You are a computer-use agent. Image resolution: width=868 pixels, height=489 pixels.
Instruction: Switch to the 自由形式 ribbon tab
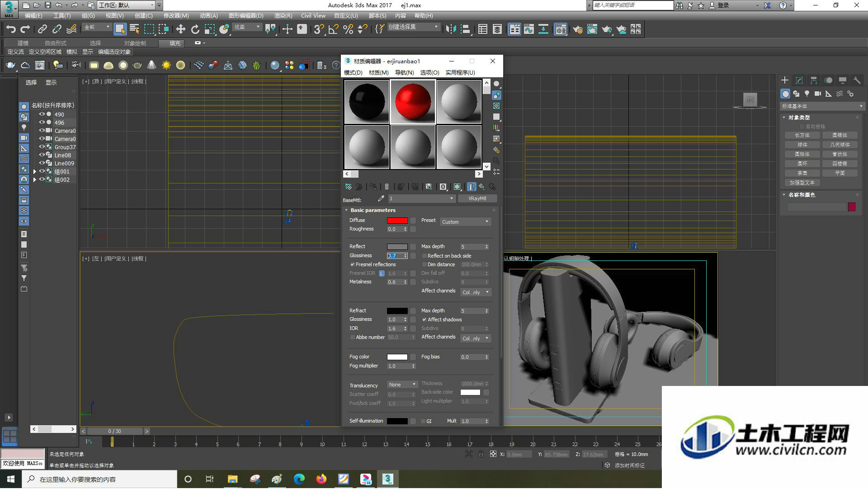56,43
